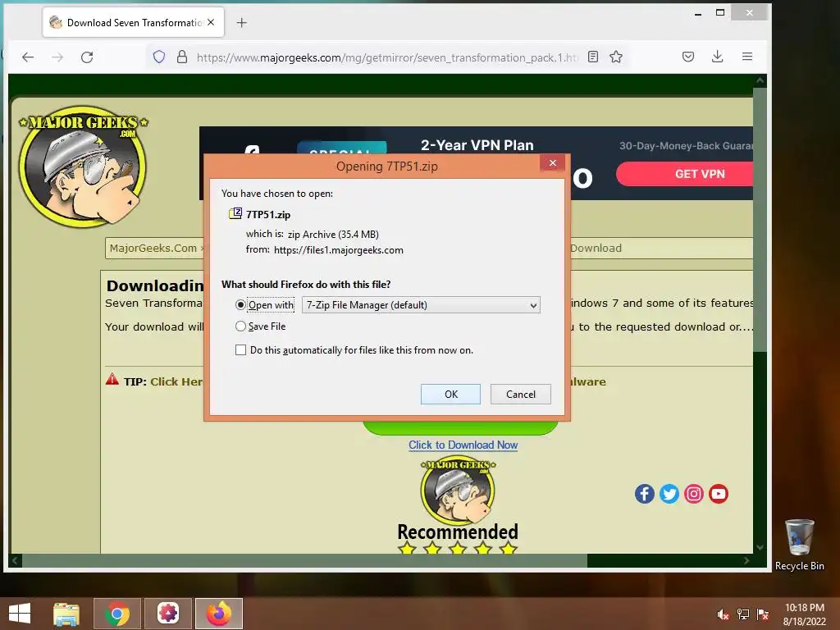Open the Firefox downloads panel arrow

pyautogui.click(x=717, y=57)
